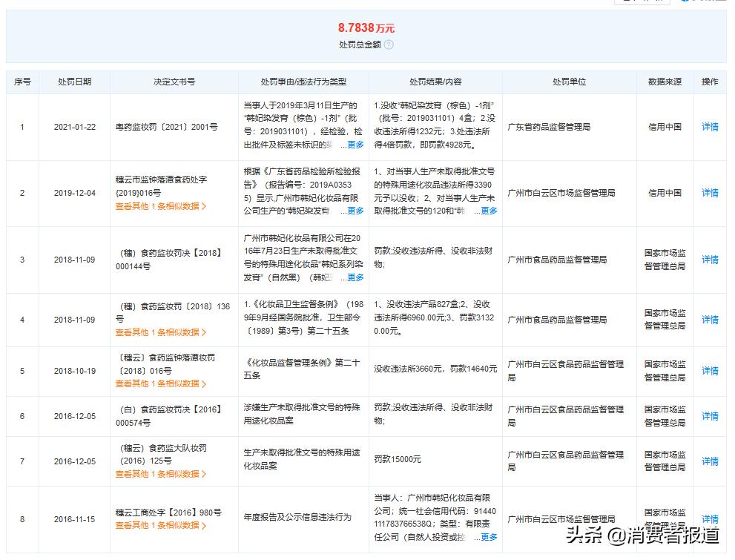Select date cell 2021-01-22
735x560 pixels.
(74, 127)
